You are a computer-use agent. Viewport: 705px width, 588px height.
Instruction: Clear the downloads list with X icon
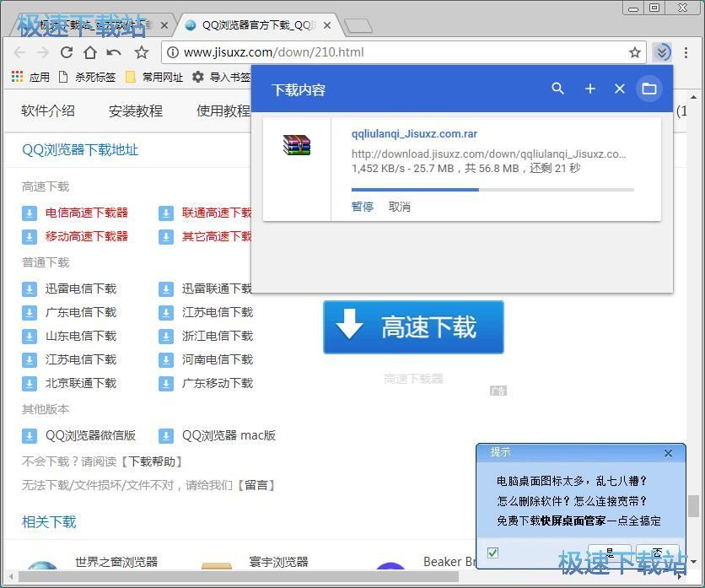click(620, 89)
